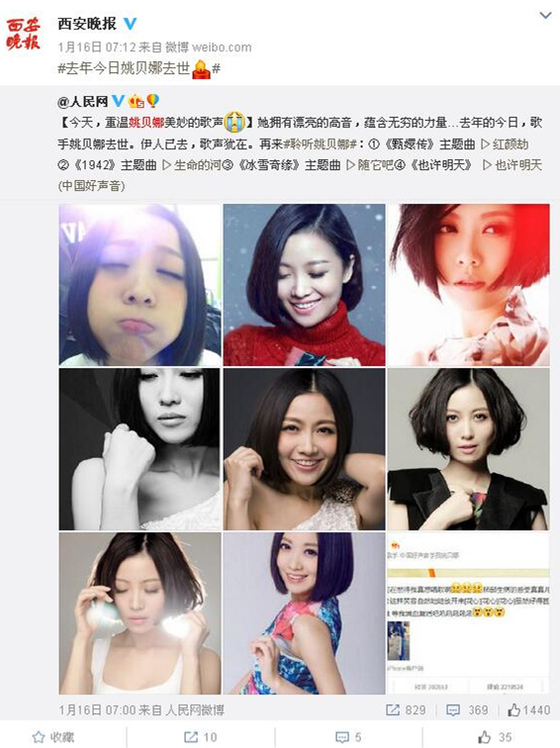Click the original post comment icon 369
Screen dimensions: 560x748
467,710
